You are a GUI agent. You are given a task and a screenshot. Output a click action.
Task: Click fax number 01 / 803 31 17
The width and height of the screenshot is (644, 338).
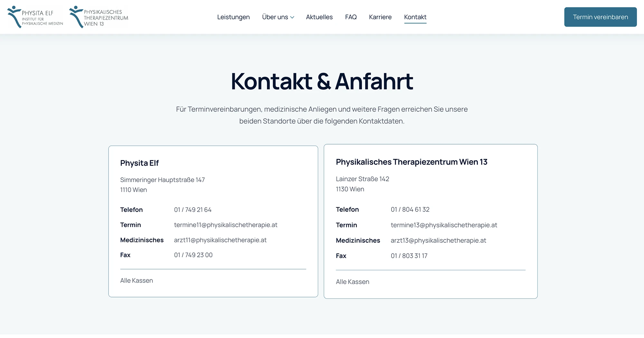(409, 256)
